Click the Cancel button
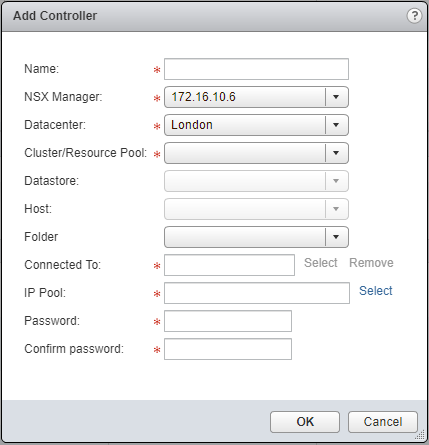The image size is (429, 445). [x=383, y=422]
